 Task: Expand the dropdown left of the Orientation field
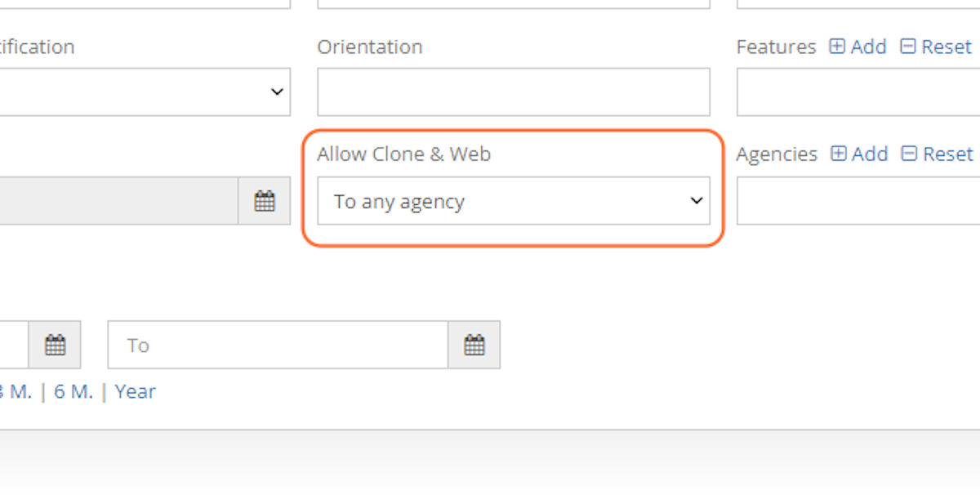point(276,91)
